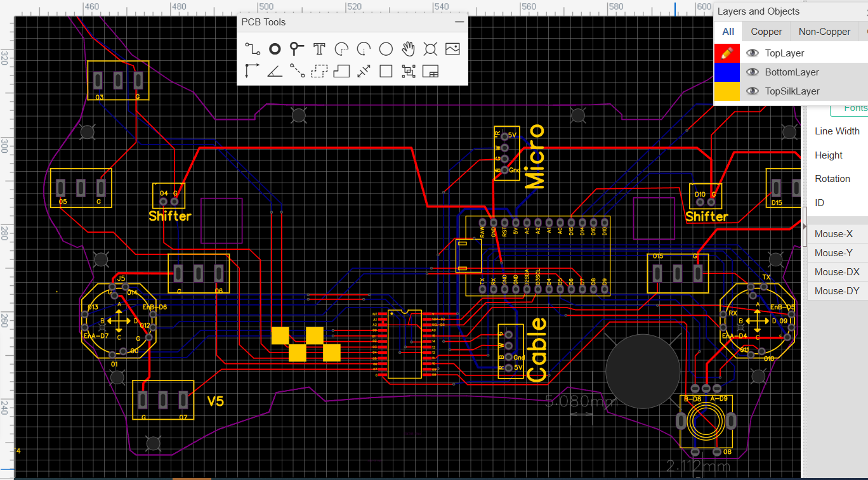This screenshot has width=868, height=480.
Task: Activate the hand pan tool
Action: [408, 49]
